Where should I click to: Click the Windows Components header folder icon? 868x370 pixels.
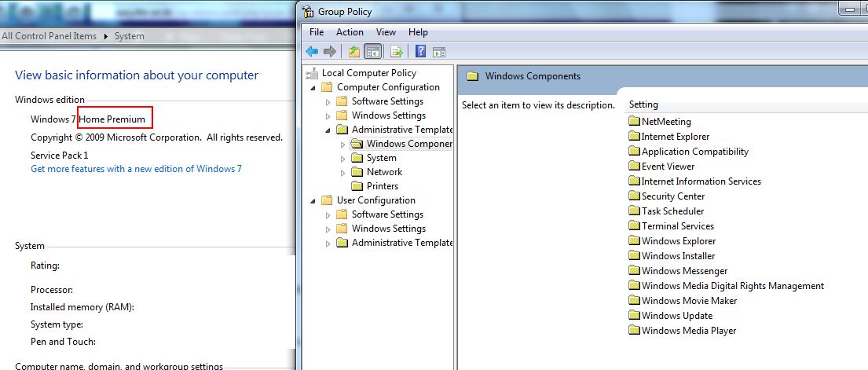[472, 76]
